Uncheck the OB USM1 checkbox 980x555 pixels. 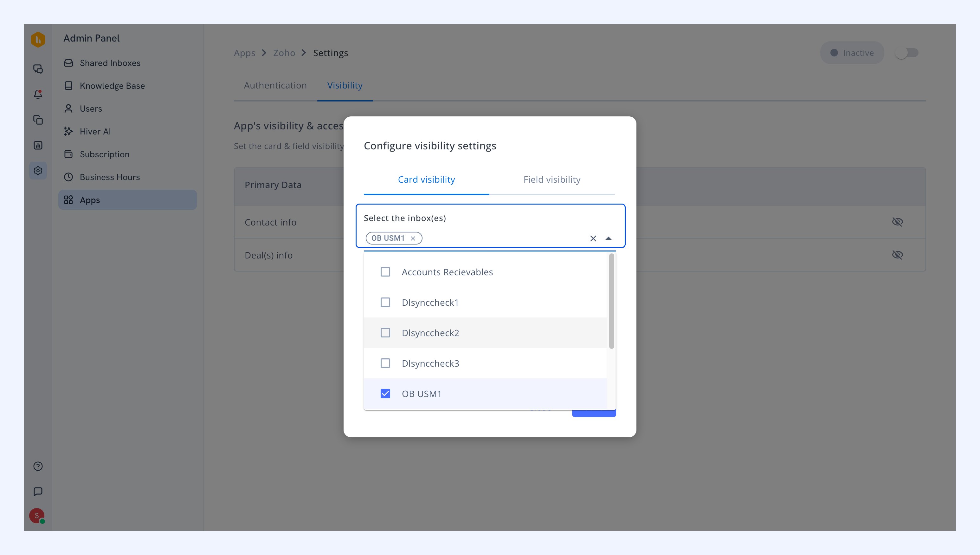point(385,394)
